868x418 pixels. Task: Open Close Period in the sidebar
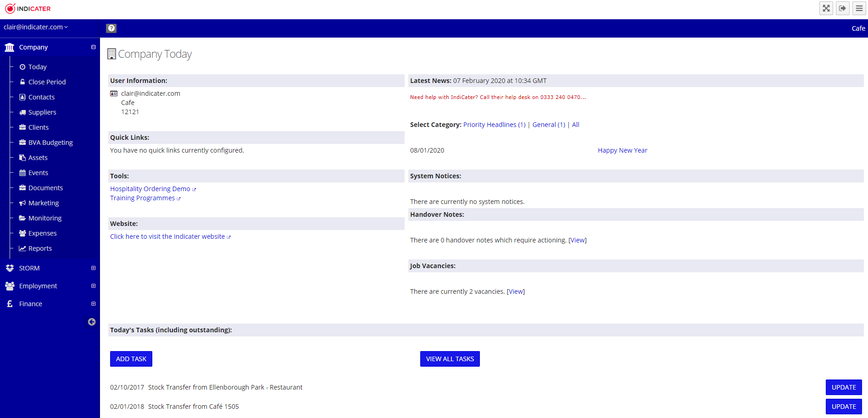47,82
